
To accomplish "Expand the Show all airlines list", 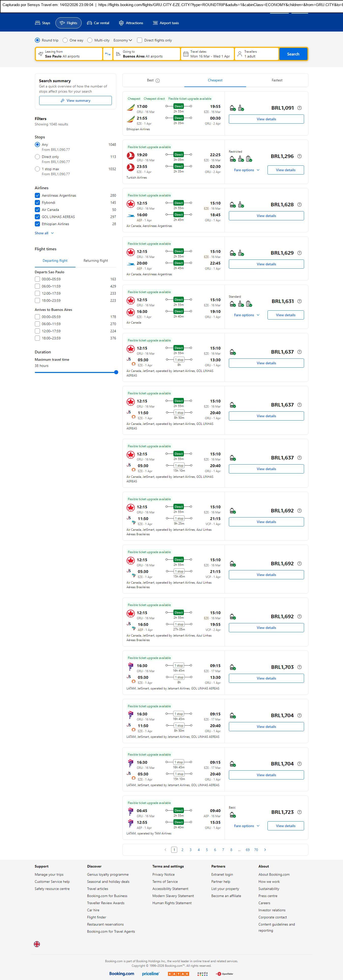I will coord(44,233).
